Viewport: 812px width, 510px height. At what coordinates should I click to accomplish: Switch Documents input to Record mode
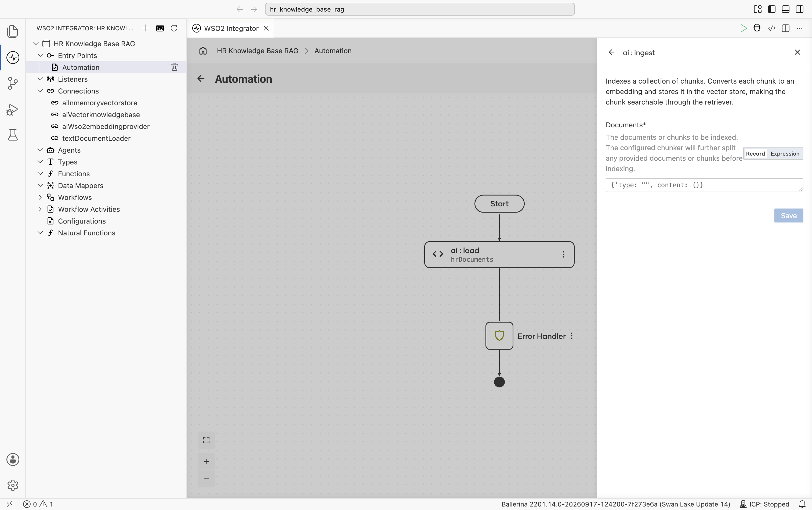[x=755, y=153]
